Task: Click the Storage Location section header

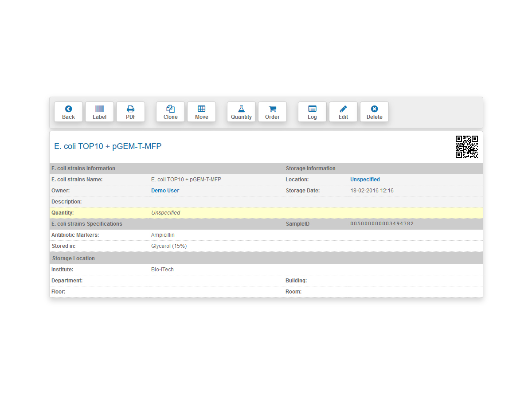Action: tap(73, 258)
